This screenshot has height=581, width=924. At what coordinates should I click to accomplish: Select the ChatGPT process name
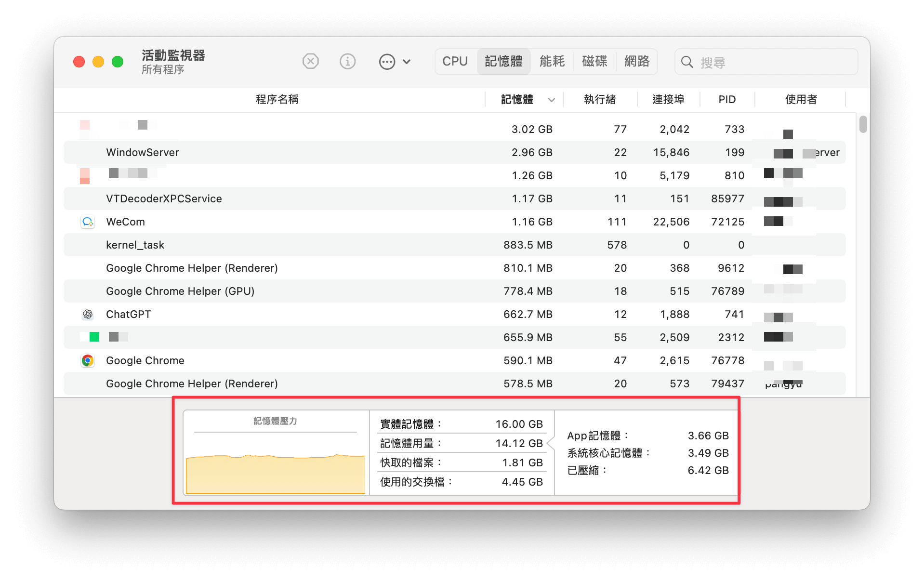pyautogui.click(x=128, y=314)
